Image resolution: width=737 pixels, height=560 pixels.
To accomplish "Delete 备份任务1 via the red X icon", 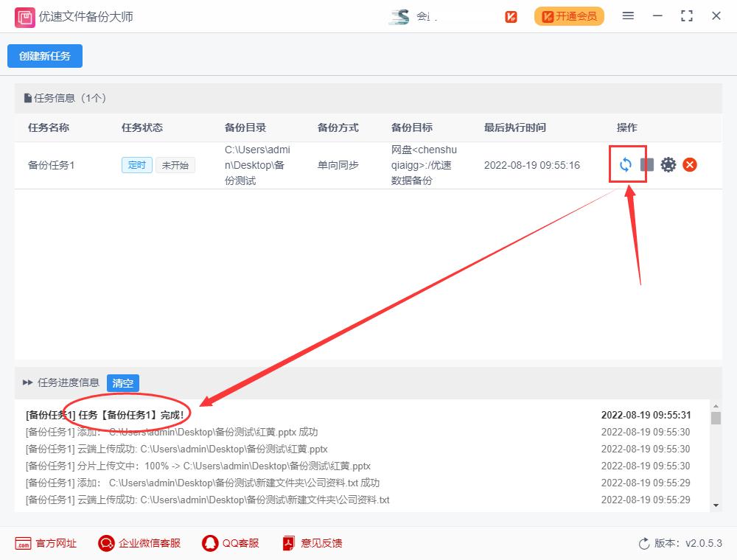I will click(690, 164).
